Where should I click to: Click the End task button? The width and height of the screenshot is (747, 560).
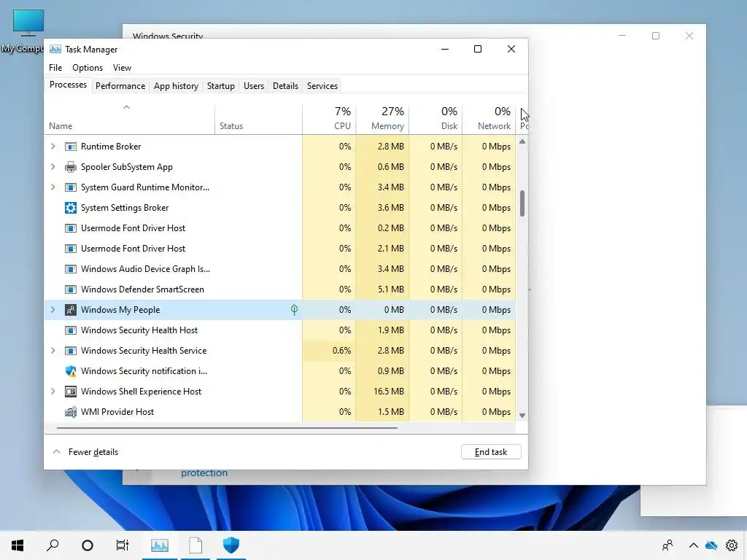(x=491, y=452)
